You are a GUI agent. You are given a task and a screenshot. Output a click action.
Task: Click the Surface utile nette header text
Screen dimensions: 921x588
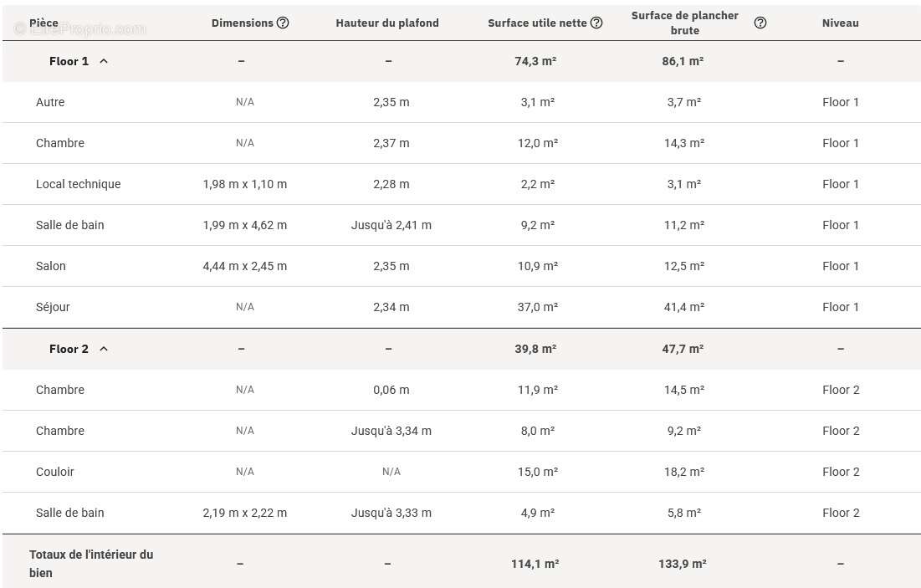pos(537,23)
